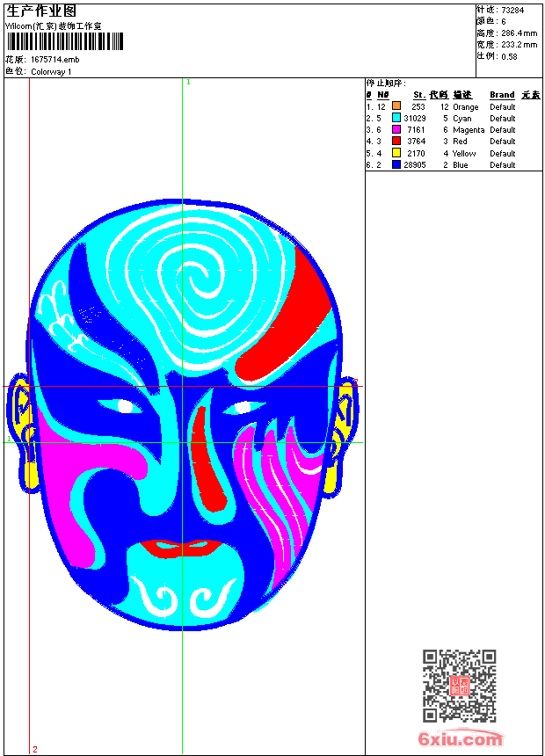
Task: Click the '描述' column header
Action: tap(462, 95)
